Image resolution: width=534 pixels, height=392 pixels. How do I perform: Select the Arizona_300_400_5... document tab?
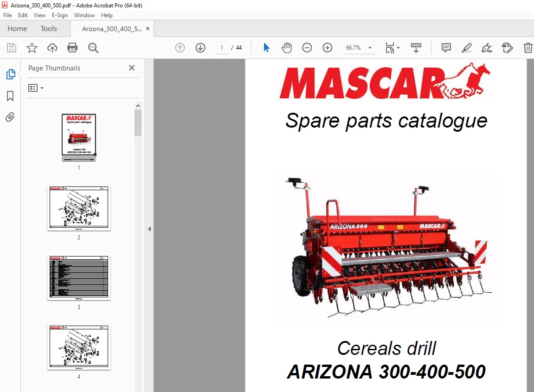[112, 29]
